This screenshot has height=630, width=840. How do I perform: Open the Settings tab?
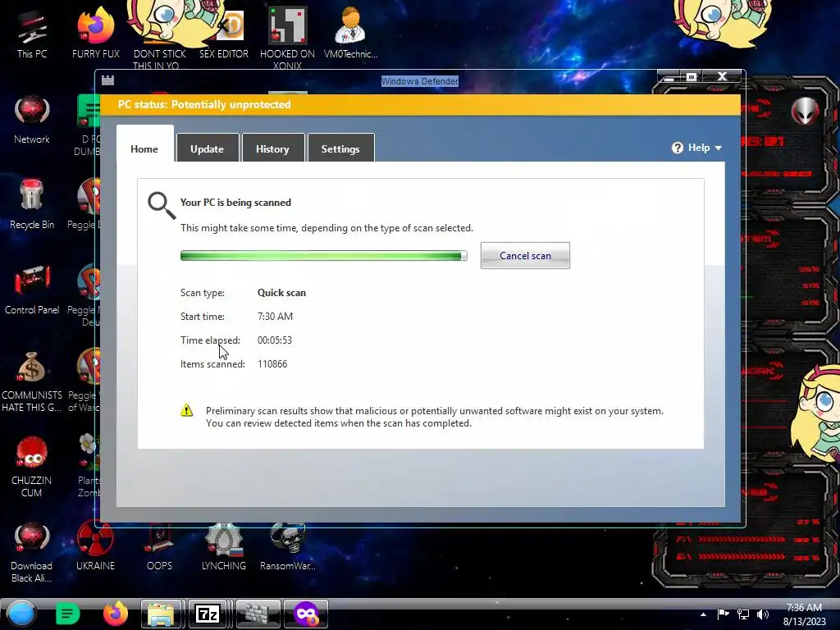point(340,148)
